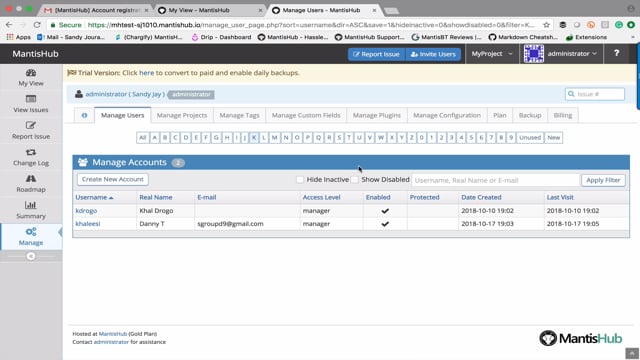Click the Issue # search field
Image resolution: width=640 pixels, height=360 pixels.
coord(595,94)
